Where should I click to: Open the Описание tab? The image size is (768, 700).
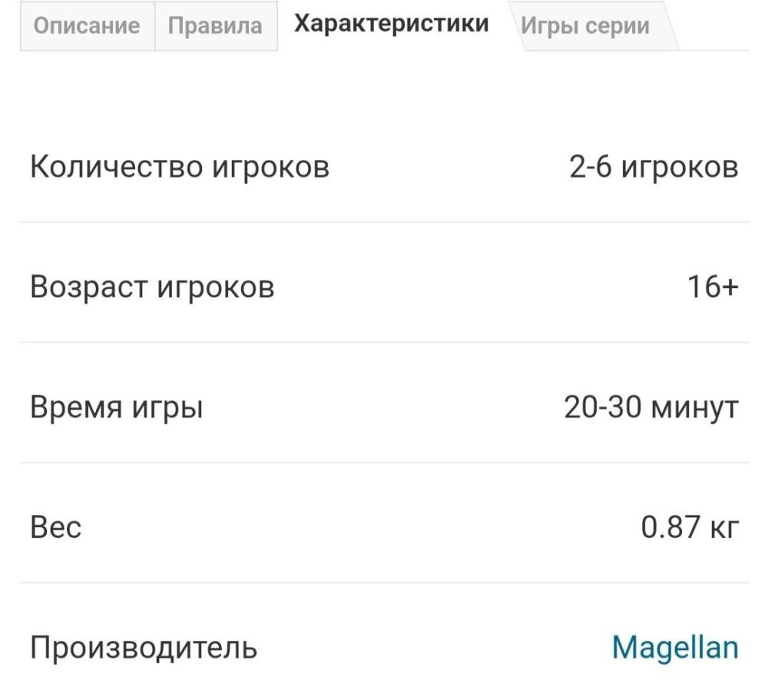tap(87, 26)
